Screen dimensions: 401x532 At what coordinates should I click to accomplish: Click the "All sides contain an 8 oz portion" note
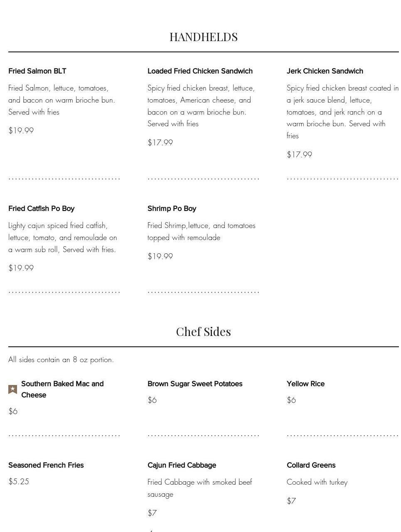click(61, 360)
